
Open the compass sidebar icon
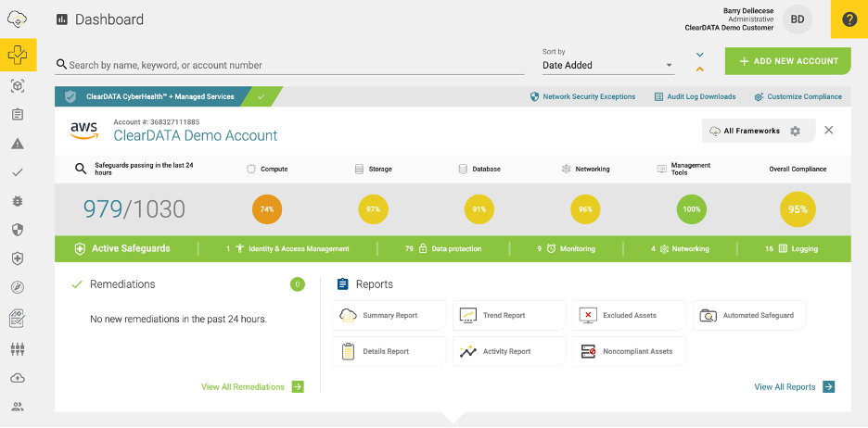pos(18,287)
